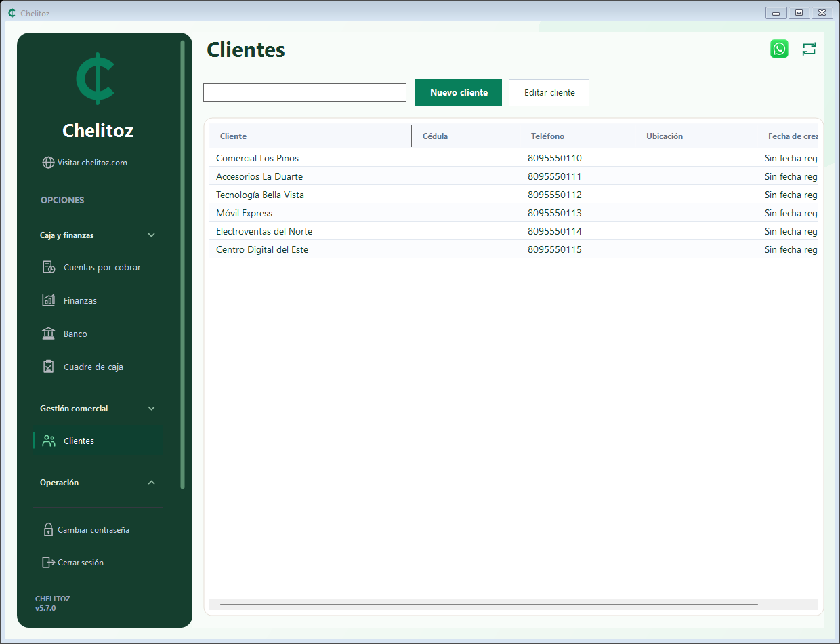The image size is (840, 644).
Task: Select client Centro Digital del Este
Action: click(513, 249)
